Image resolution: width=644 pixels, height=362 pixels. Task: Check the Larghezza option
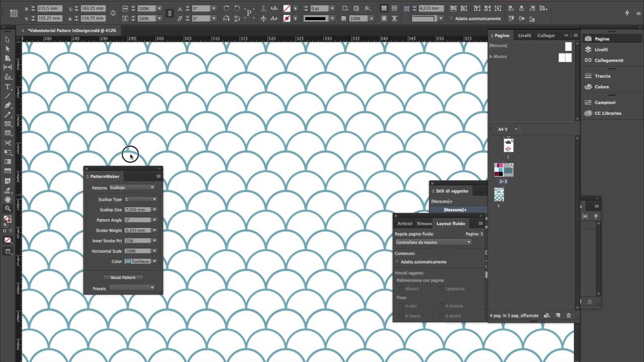coord(441,289)
